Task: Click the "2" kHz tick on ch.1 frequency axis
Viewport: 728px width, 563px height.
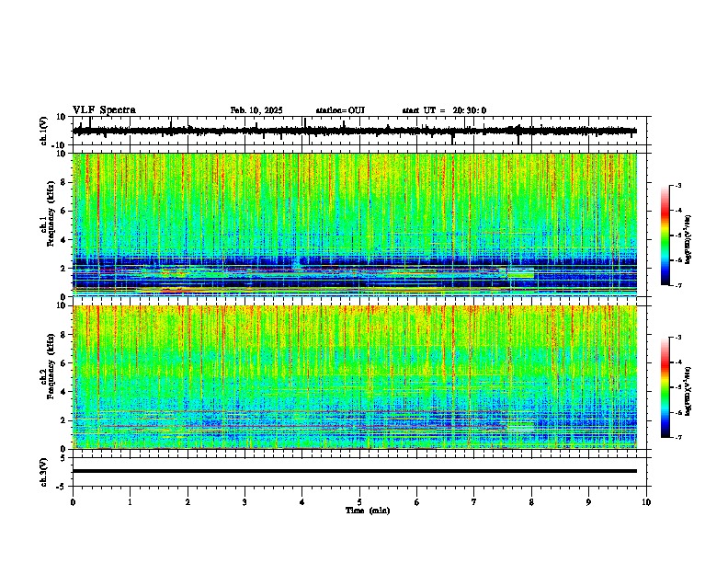Action: [x=63, y=269]
